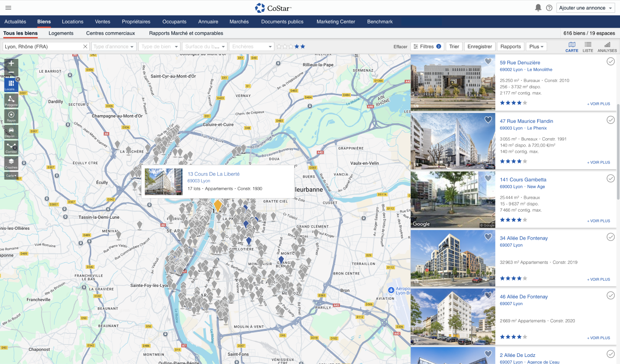The height and width of the screenshot is (364, 620).
Task: Clear the Lyon, Rhône location search field
Action: [85, 46]
